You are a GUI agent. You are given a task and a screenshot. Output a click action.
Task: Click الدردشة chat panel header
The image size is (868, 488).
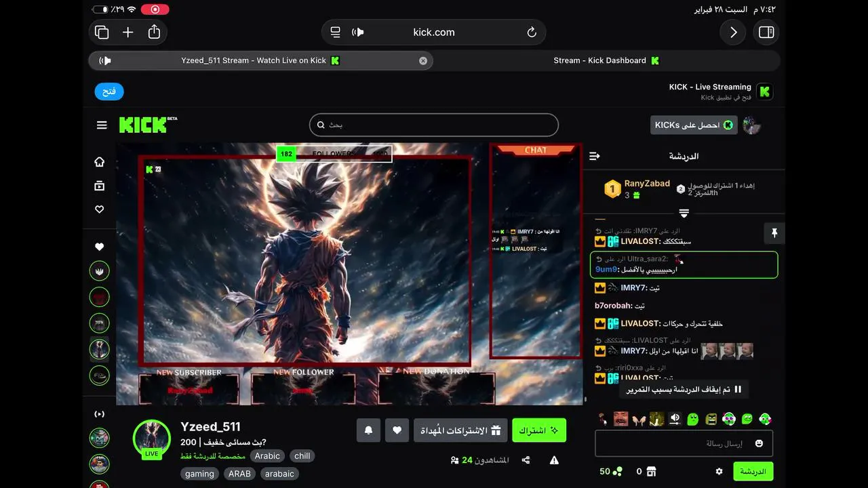coord(684,156)
